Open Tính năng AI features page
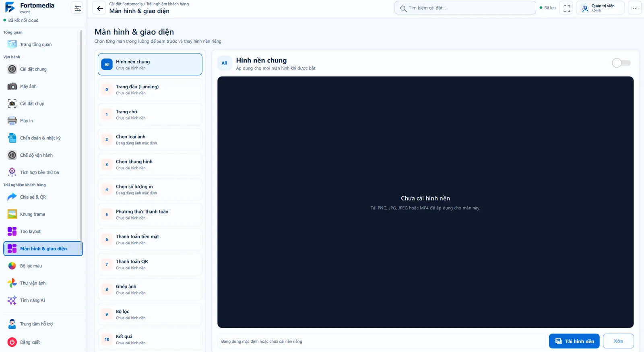This screenshot has width=644, height=352. click(42, 300)
